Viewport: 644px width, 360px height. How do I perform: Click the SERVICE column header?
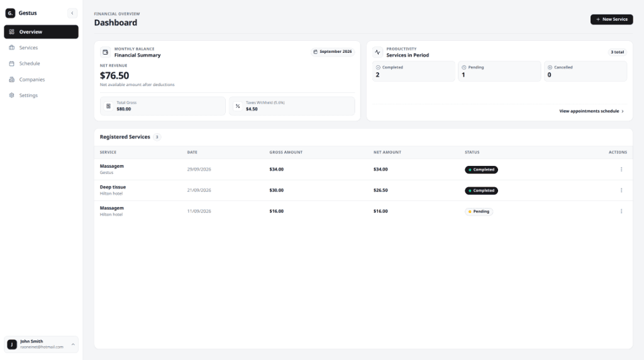[x=108, y=152]
